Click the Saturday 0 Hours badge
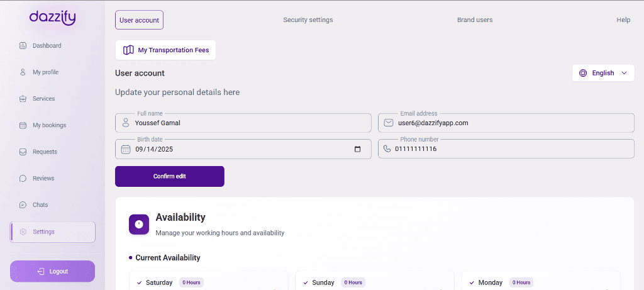This screenshot has height=290, width=644. point(191,282)
